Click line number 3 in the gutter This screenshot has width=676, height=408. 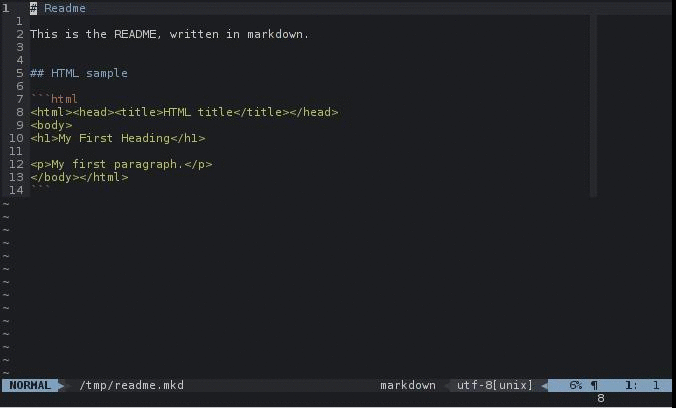(x=20, y=47)
